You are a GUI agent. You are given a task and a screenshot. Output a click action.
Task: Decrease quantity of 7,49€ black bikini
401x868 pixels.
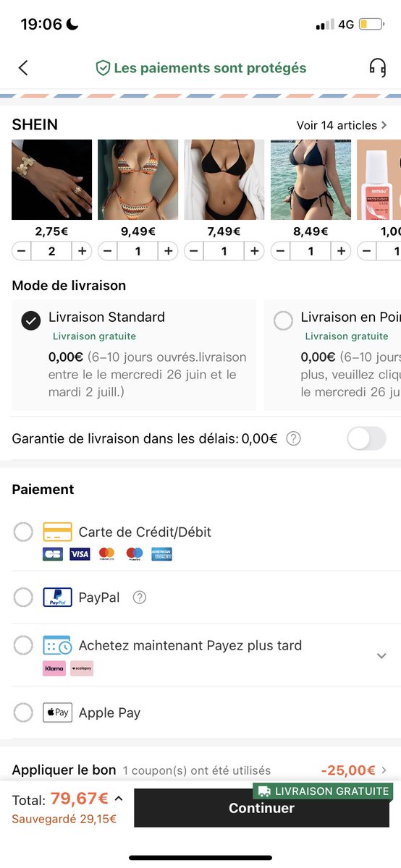coord(194,251)
